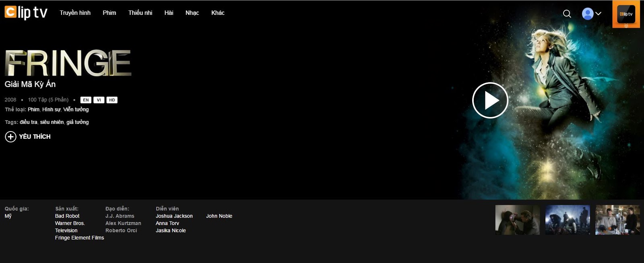
Task: Open the Viễn tưởng genre link
Action: (76, 109)
